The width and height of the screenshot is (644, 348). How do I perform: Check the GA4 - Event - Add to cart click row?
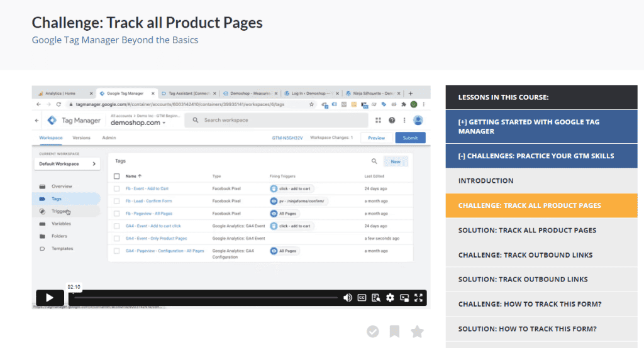(116, 226)
